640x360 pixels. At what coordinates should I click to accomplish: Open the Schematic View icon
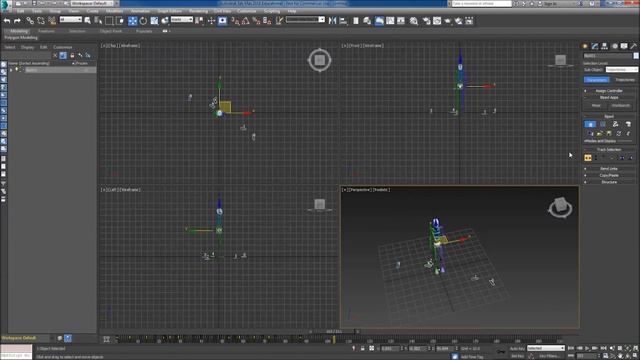coord(401,21)
